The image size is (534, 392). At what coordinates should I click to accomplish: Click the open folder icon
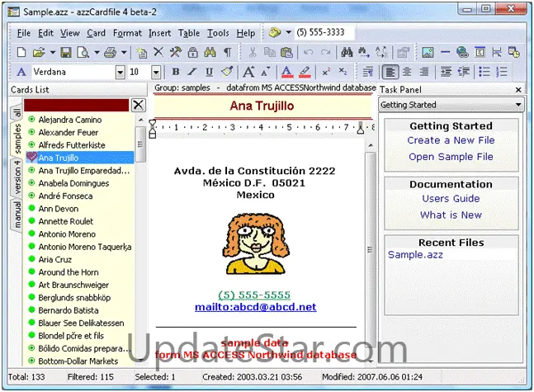click(x=39, y=52)
